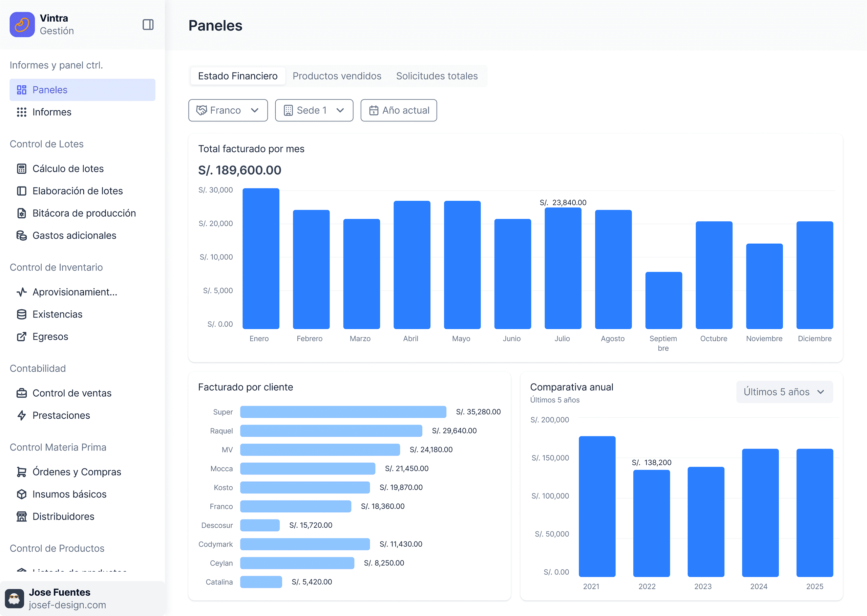Screen dimensions: 867x616
Task: Click the Bitácora de producción file icon
Action: pyautogui.click(x=22, y=213)
